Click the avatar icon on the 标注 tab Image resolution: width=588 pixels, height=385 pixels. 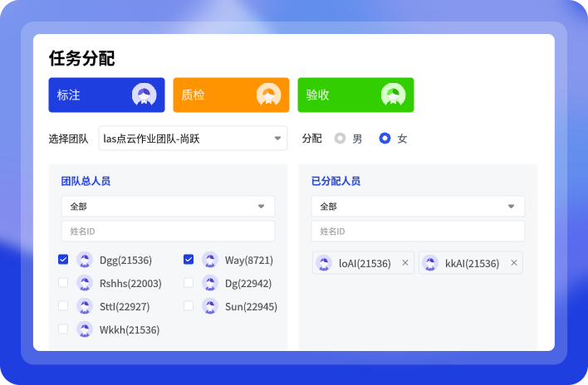click(x=144, y=95)
